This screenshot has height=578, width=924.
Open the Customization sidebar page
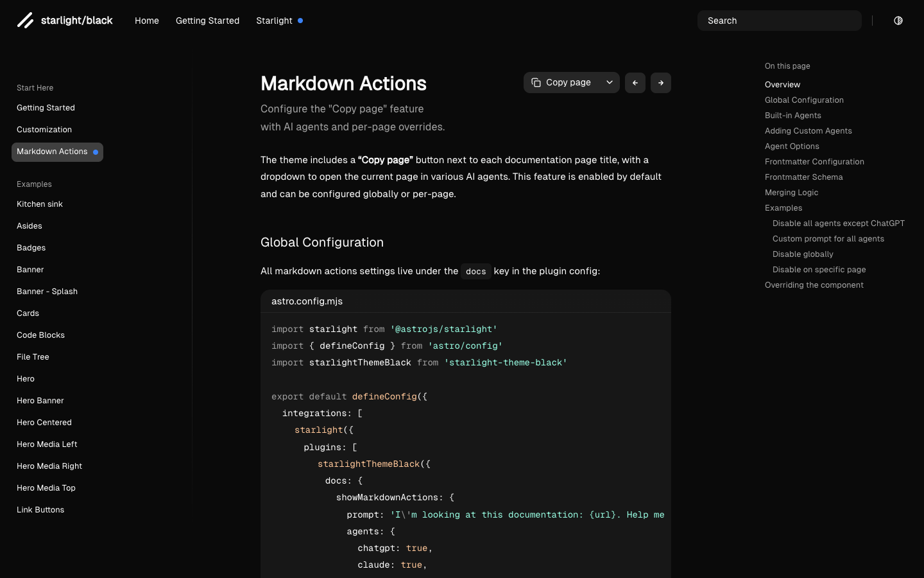[x=44, y=130]
